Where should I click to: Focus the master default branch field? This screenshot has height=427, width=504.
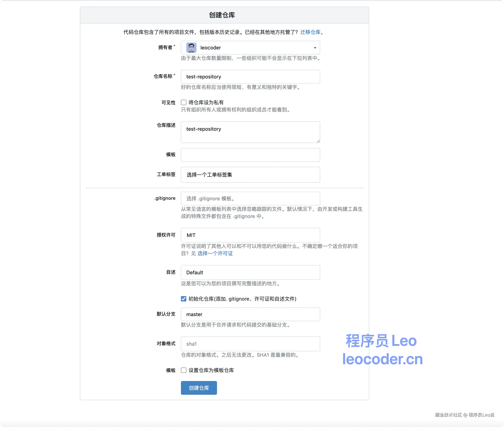(250, 314)
